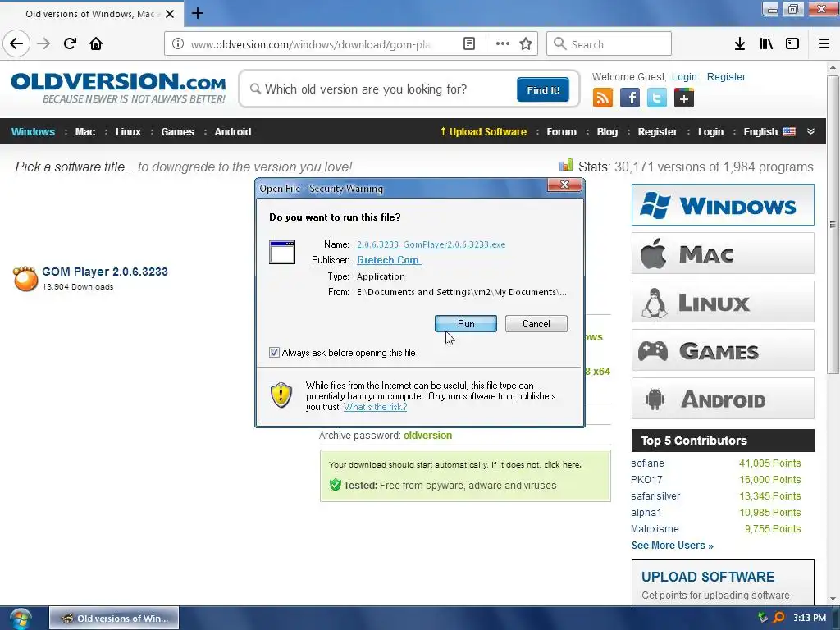Select English language option
This screenshot has height=630, width=840.
pyautogui.click(x=769, y=132)
